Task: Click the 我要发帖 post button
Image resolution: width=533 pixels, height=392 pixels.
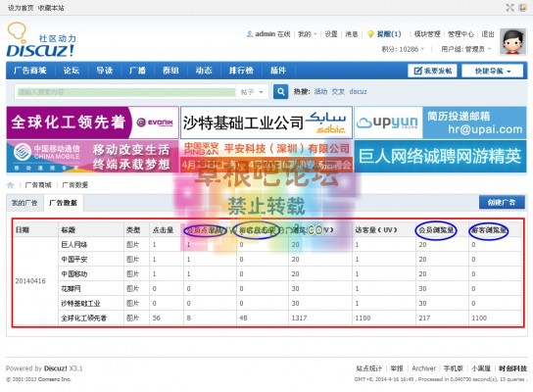Action: pos(432,71)
